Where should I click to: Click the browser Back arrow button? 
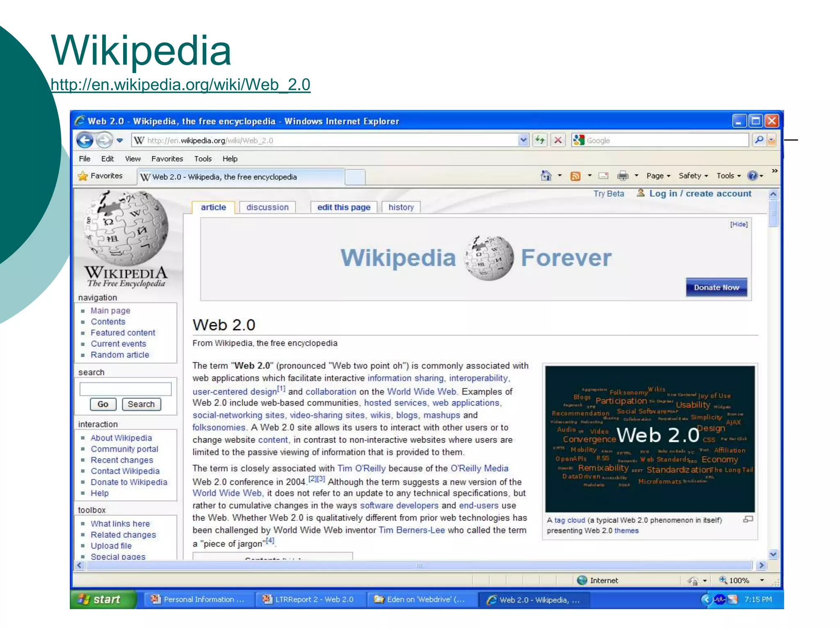coord(85,140)
